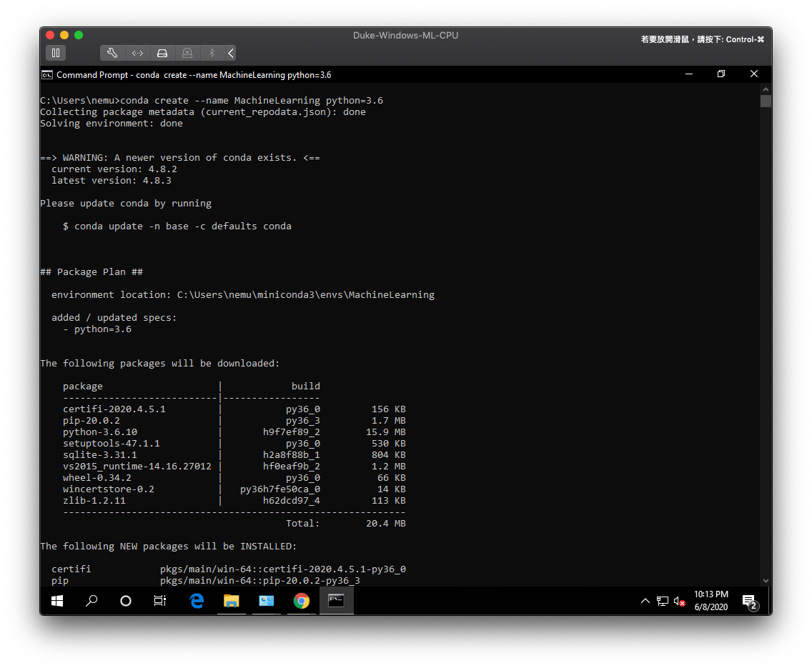
Task: Click the clock to expand the calendar
Action: (x=710, y=600)
